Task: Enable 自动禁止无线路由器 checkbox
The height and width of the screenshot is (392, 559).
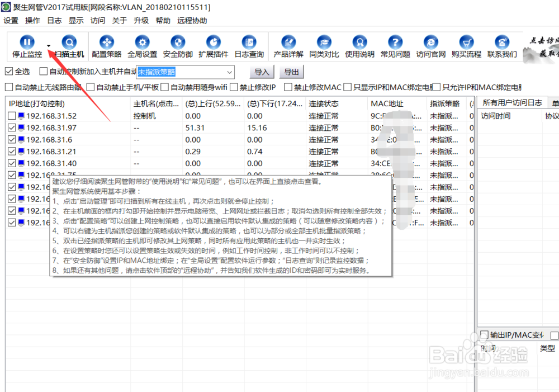Action: tap(9, 87)
